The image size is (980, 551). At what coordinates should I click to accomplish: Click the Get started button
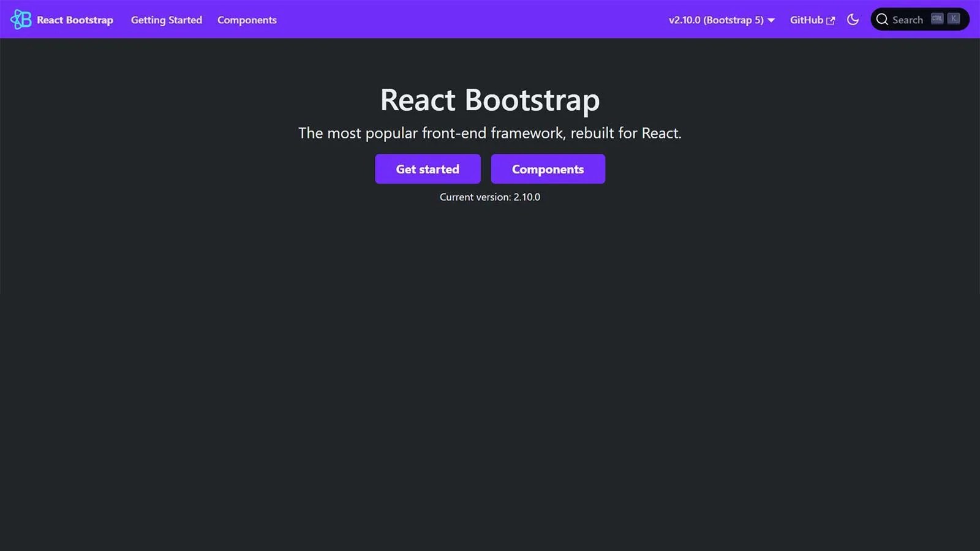(x=428, y=169)
